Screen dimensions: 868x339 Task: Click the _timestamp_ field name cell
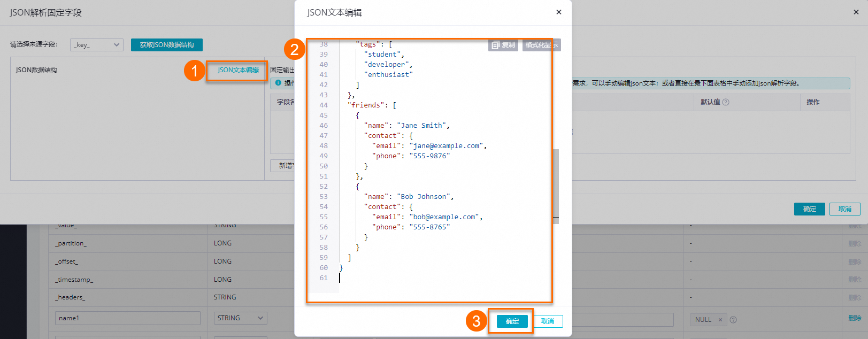pyautogui.click(x=74, y=280)
